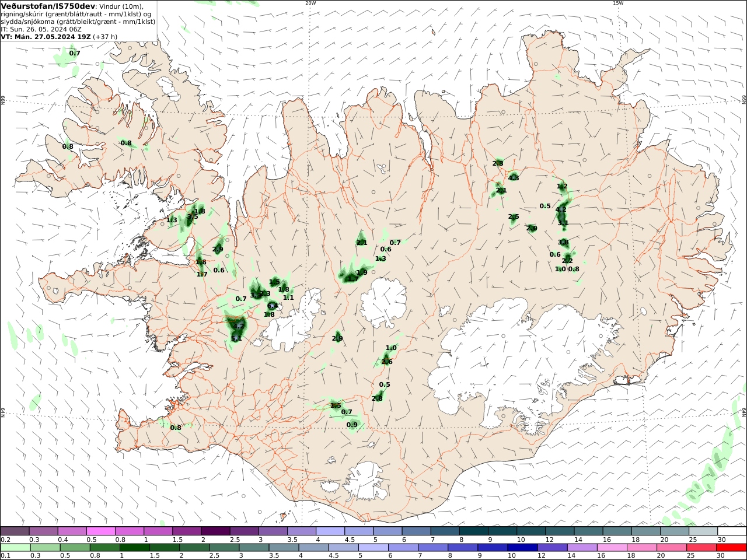747x560 pixels.
Task: Click the 3.5 precipitation value
Action: [x=193, y=216]
